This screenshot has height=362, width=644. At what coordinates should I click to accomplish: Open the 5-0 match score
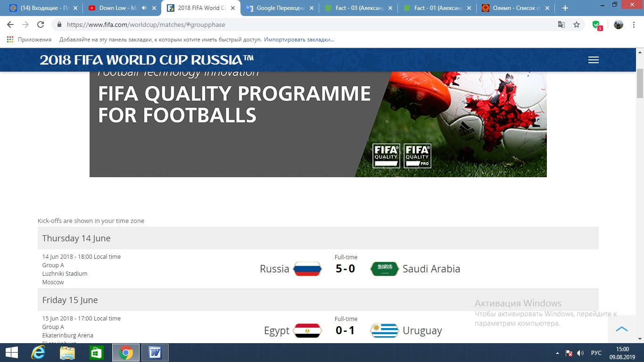[x=346, y=269]
